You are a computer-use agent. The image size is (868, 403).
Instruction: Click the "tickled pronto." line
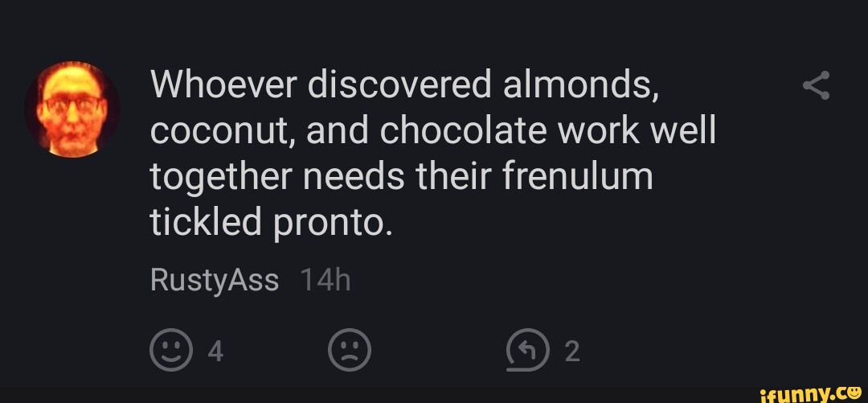click(271, 222)
